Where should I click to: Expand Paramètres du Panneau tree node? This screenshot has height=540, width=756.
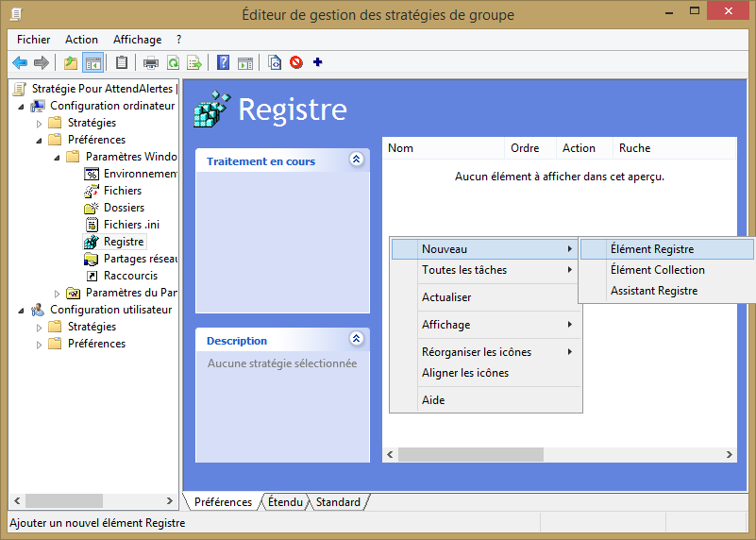[57, 294]
